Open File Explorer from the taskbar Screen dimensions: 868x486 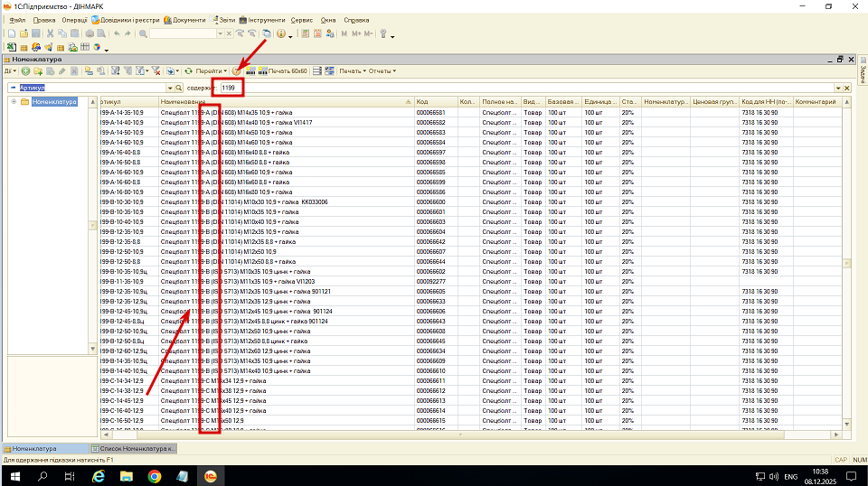coord(127,476)
